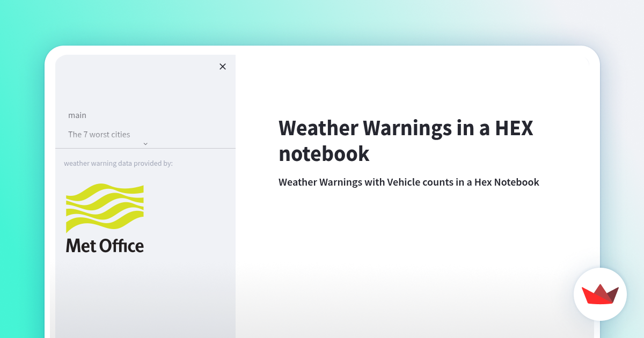
Task: Select 'weather warning data provided by:' caption
Action: coord(118,163)
